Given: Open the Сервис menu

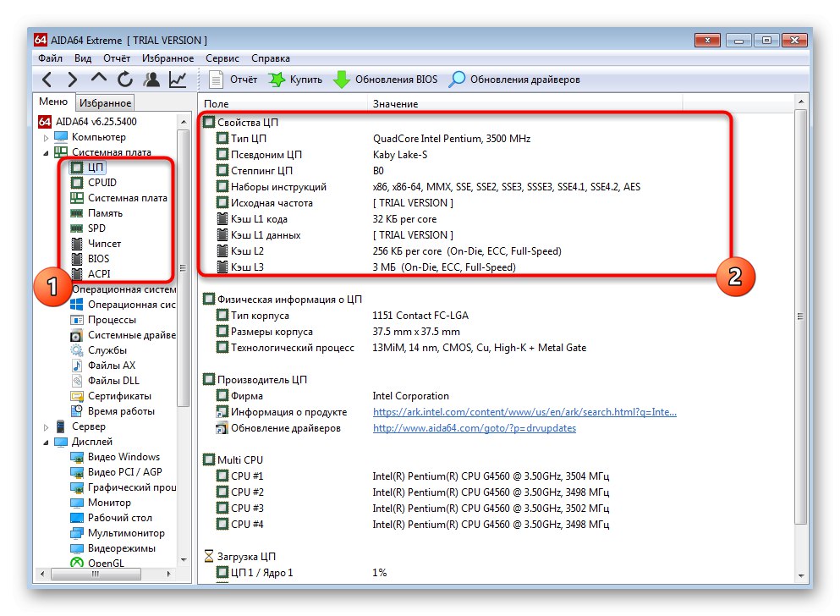Looking at the screenshot, I should 221,58.
